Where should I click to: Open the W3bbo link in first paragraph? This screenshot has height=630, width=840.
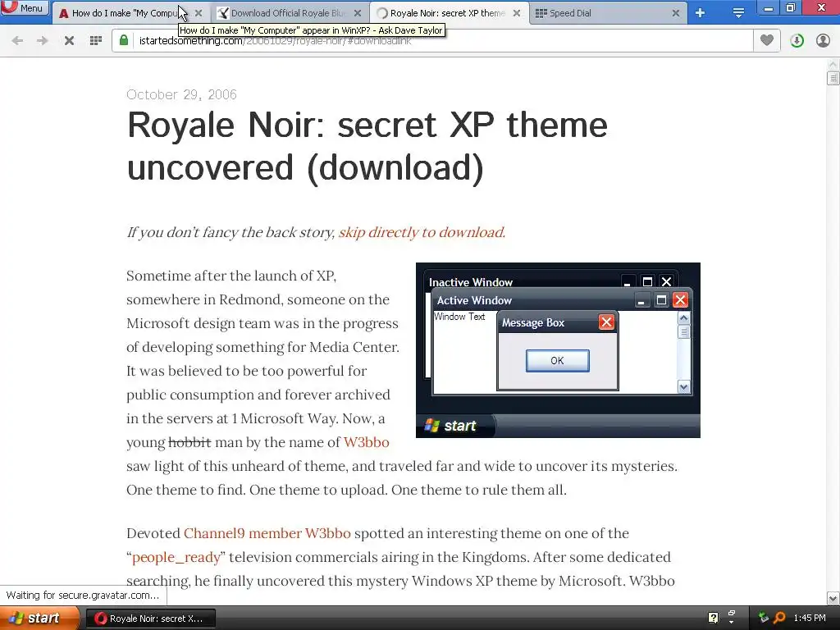pyautogui.click(x=367, y=442)
